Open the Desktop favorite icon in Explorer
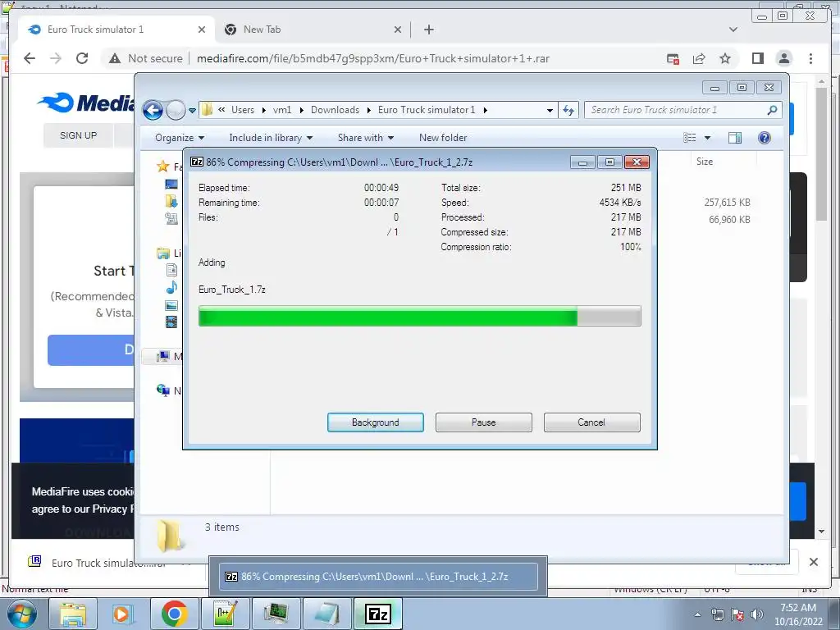The width and height of the screenshot is (840, 630). 171,185
